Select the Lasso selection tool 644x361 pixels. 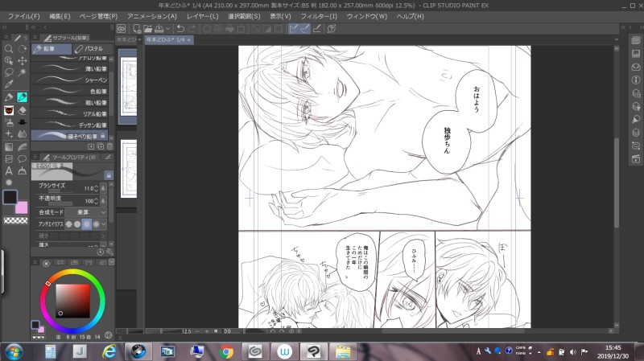click(9, 72)
